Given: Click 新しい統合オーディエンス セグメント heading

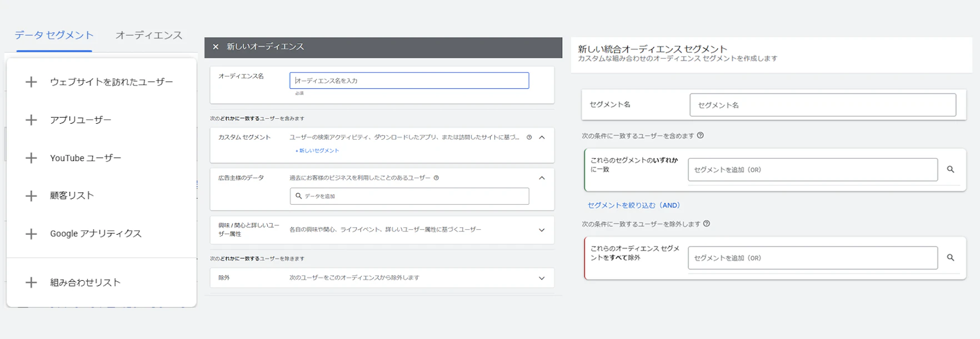Looking at the screenshot, I should [x=652, y=49].
